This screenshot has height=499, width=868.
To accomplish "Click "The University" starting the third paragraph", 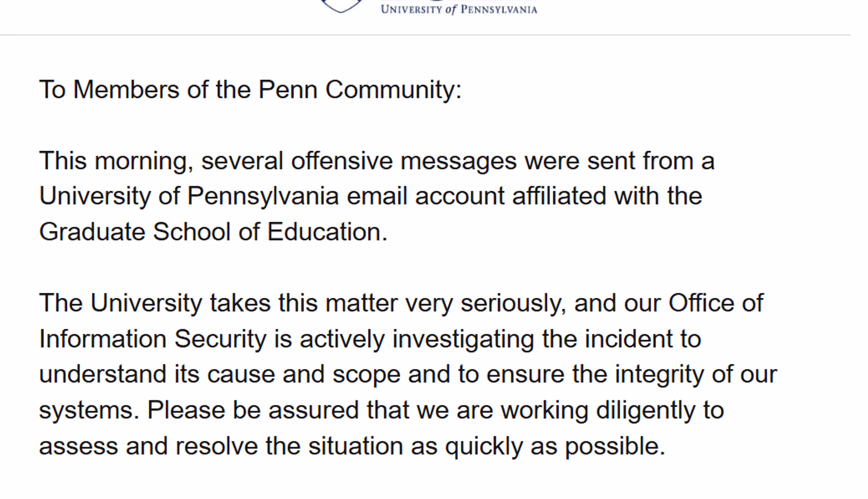I will [x=121, y=303].
